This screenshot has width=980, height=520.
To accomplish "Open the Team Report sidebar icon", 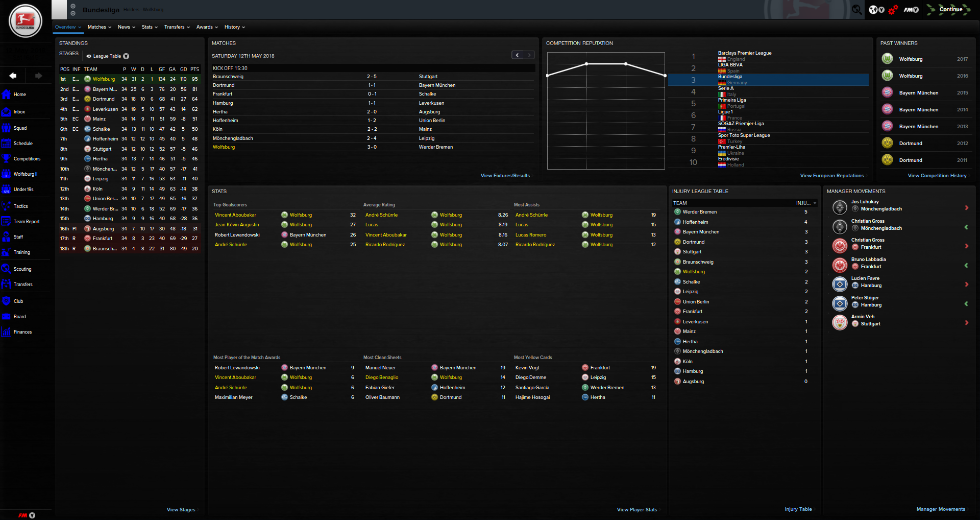I will coord(6,221).
